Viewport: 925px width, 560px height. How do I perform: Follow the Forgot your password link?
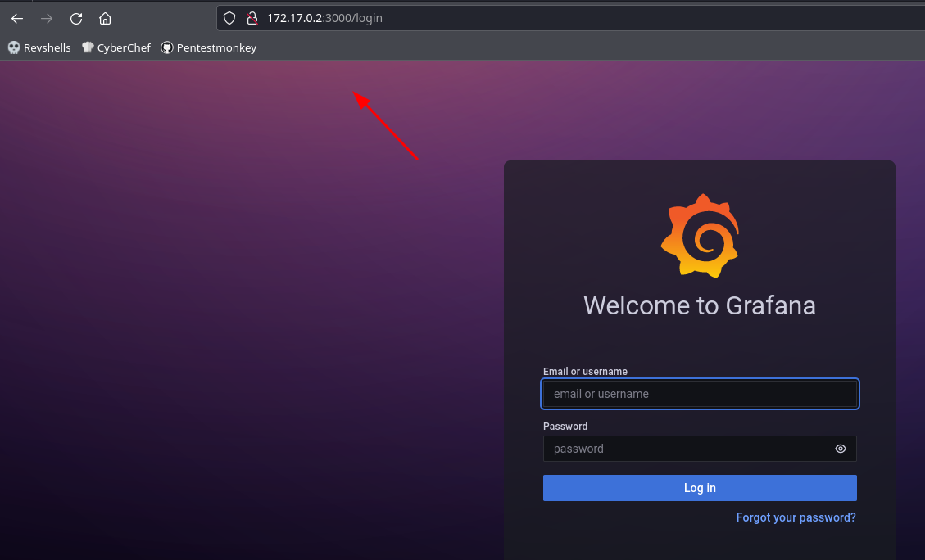click(796, 517)
